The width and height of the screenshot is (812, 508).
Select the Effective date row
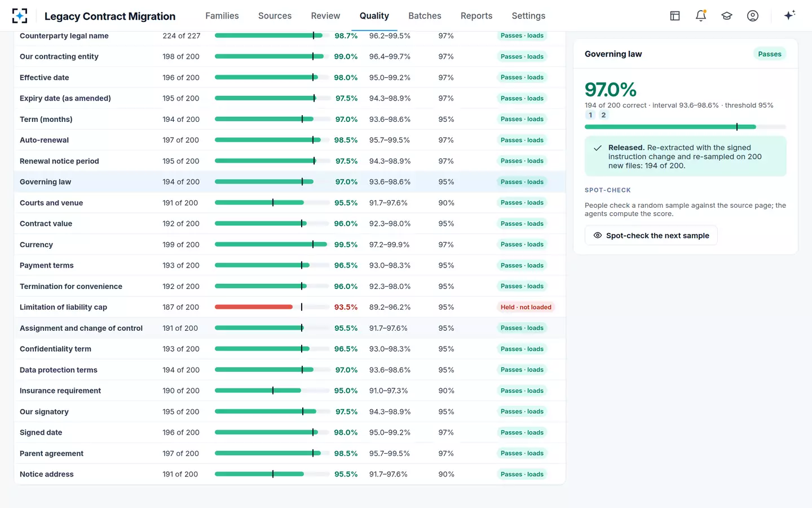click(x=290, y=77)
